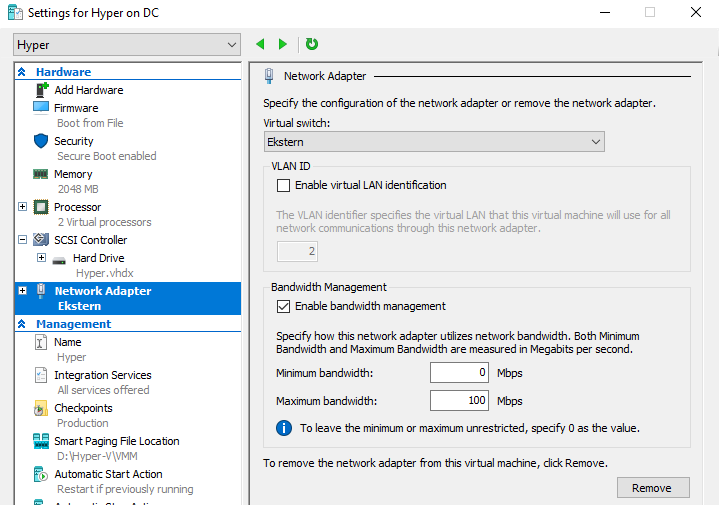This screenshot has width=719, height=505.
Task: Click the Hyper.vhdx entry
Action: [105, 273]
